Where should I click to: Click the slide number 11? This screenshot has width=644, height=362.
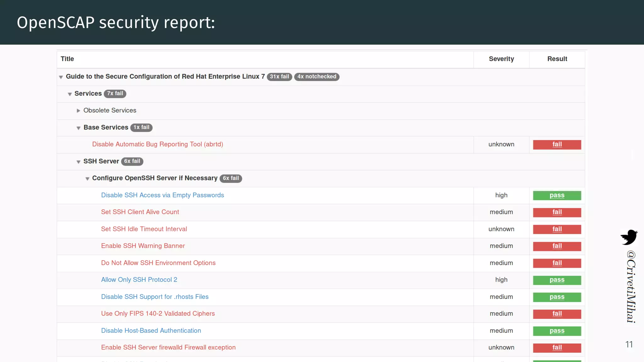629,344
